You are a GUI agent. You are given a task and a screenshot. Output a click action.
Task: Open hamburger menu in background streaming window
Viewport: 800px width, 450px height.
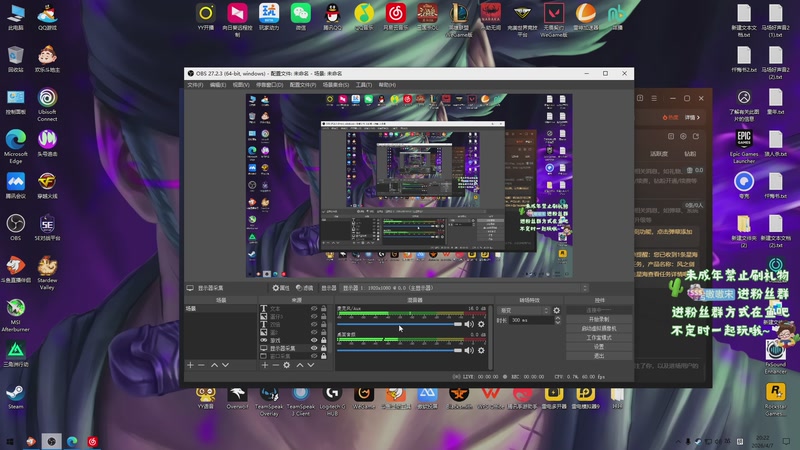click(654, 98)
